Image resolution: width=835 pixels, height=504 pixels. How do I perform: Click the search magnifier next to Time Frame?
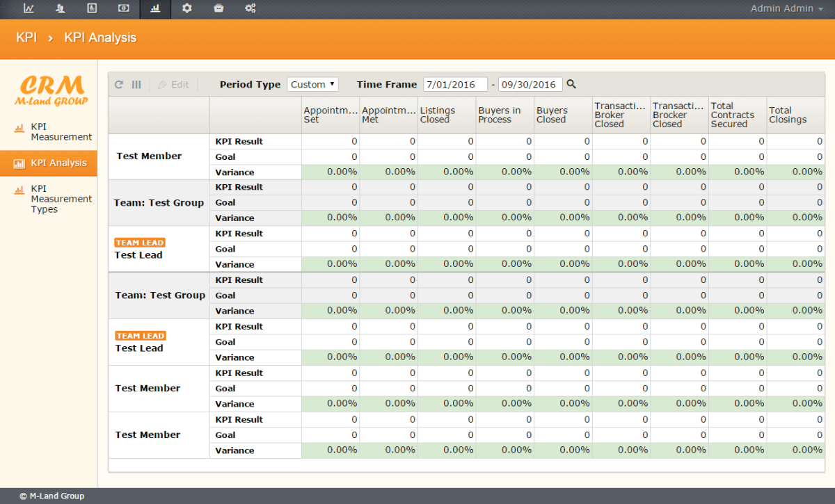coord(571,84)
